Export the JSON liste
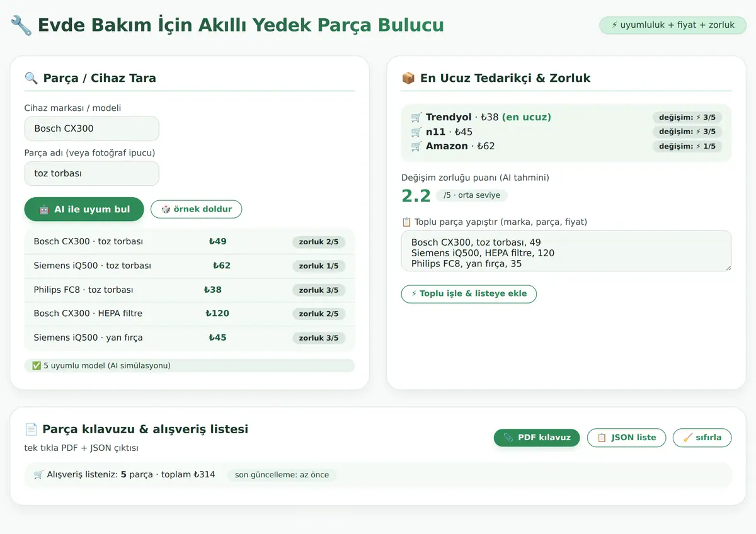Image resolution: width=756 pixels, height=534 pixels. click(x=626, y=438)
